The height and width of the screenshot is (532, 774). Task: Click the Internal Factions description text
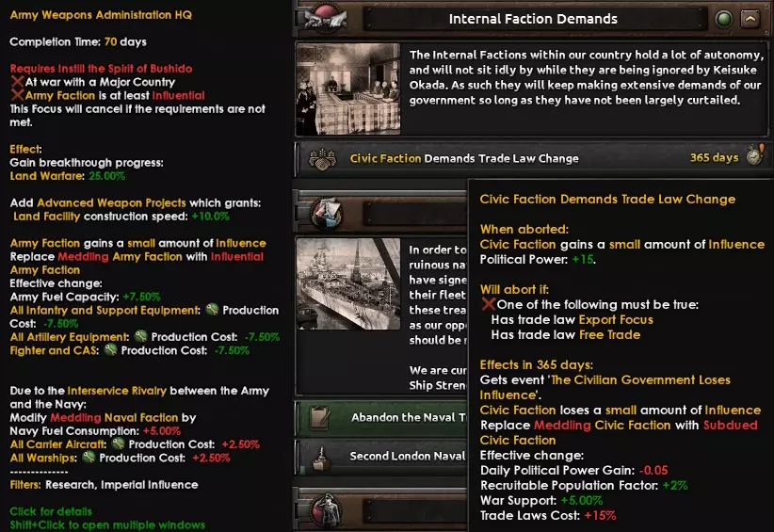point(587,77)
